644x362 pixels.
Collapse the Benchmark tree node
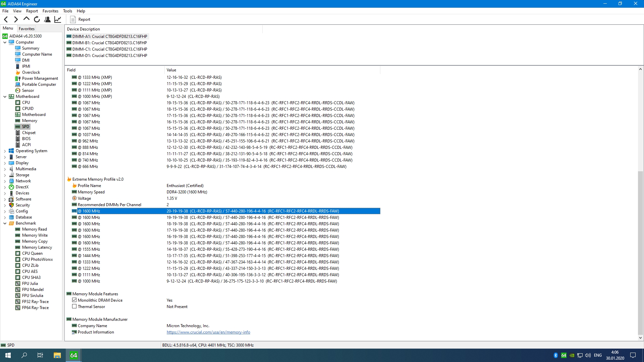(5, 223)
